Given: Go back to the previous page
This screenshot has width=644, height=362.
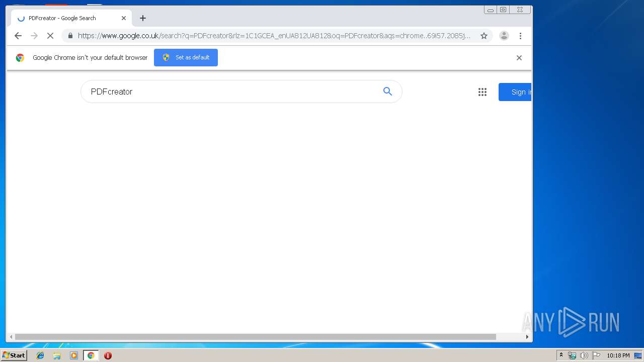Looking at the screenshot, I should 18,36.
